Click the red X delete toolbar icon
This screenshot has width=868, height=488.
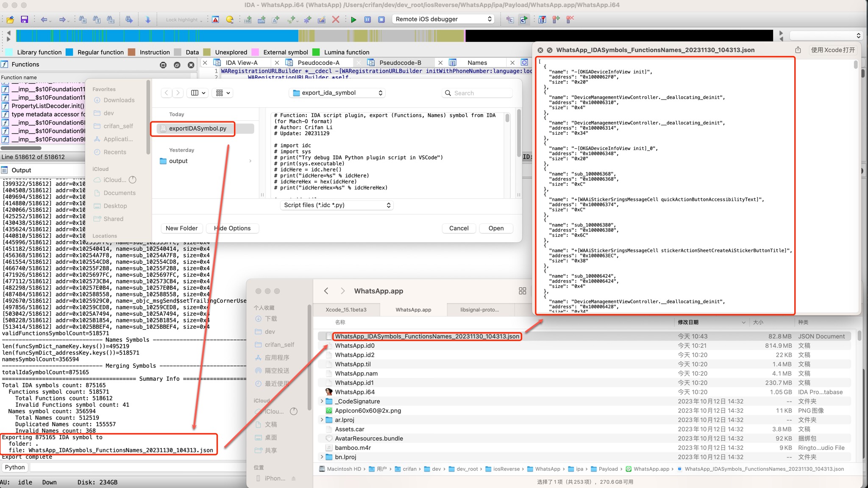(336, 19)
